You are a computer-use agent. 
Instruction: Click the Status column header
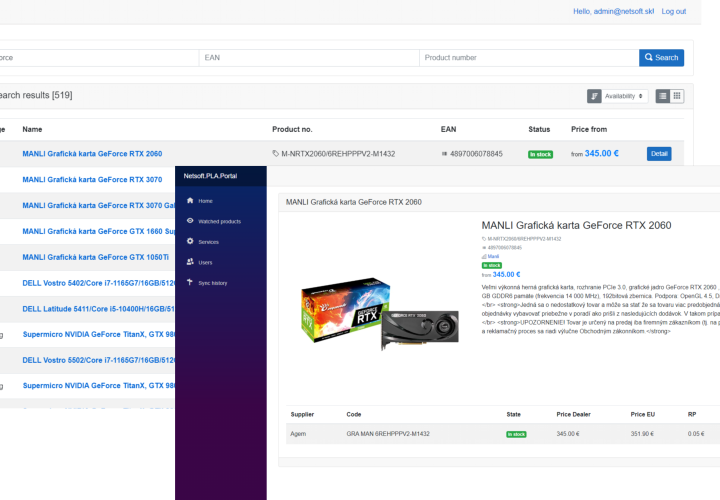(x=539, y=129)
